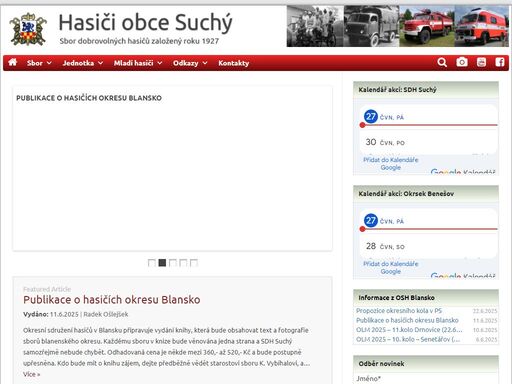
Task: Click the red-white fire van photo in header
Action: click(x=482, y=26)
